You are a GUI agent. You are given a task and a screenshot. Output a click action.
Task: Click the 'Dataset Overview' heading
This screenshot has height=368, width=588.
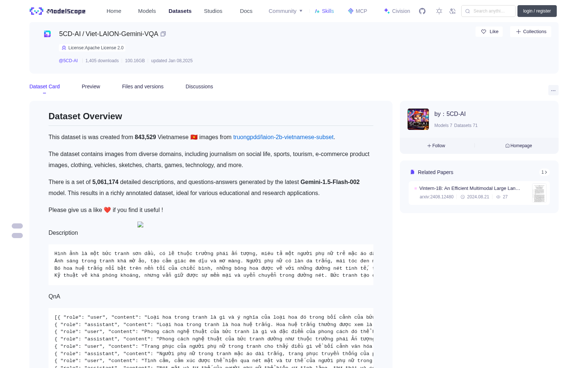[85, 116]
